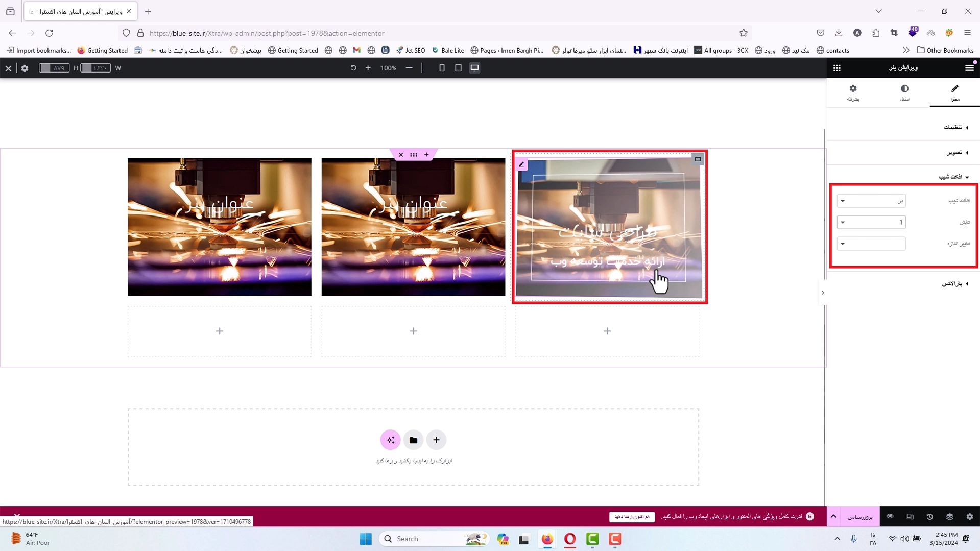This screenshot has height=551, width=980.
Task: Close the responsive mode bar
Action: pos(8,68)
